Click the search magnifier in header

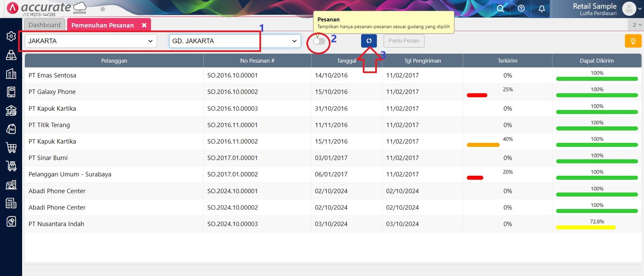point(500,8)
